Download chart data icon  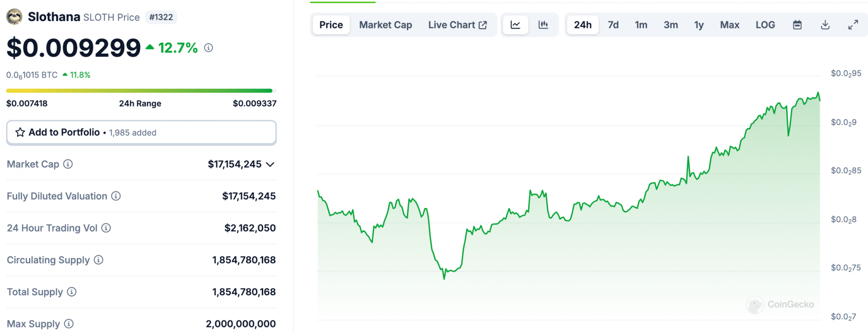[x=825, y=25]
